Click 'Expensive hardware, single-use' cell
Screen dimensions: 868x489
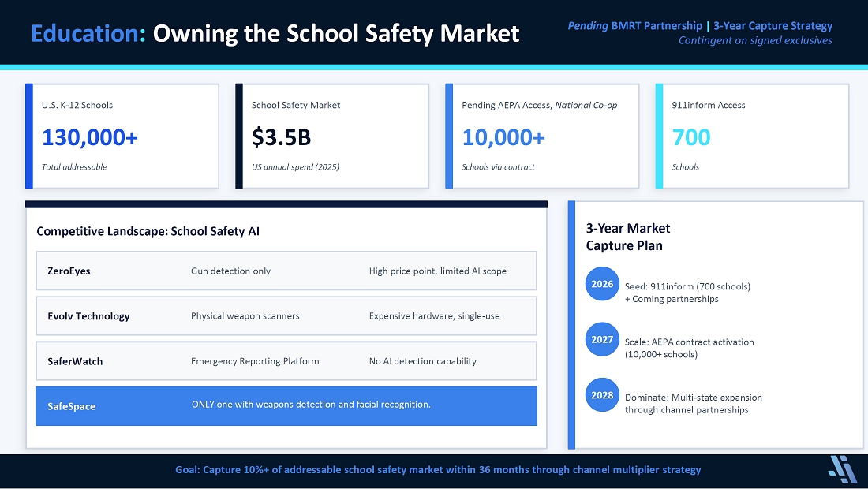point(434,315)
